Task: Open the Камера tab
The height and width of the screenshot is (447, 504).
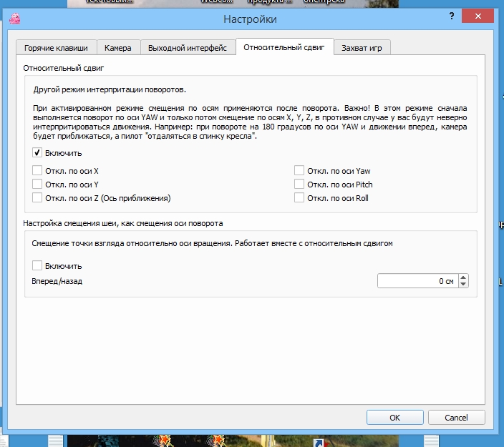Action: click(x=118, y=48)
